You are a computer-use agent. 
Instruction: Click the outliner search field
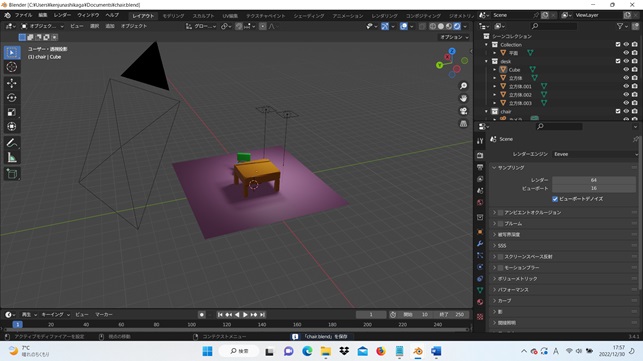tap(554, 26)
